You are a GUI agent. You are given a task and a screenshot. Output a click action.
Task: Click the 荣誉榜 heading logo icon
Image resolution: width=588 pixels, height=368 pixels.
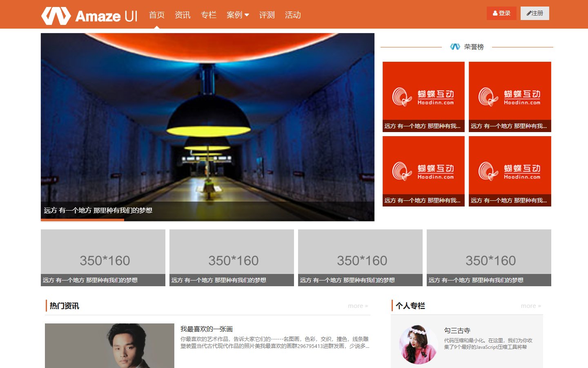pyautogui.click(x=455, y=47)
